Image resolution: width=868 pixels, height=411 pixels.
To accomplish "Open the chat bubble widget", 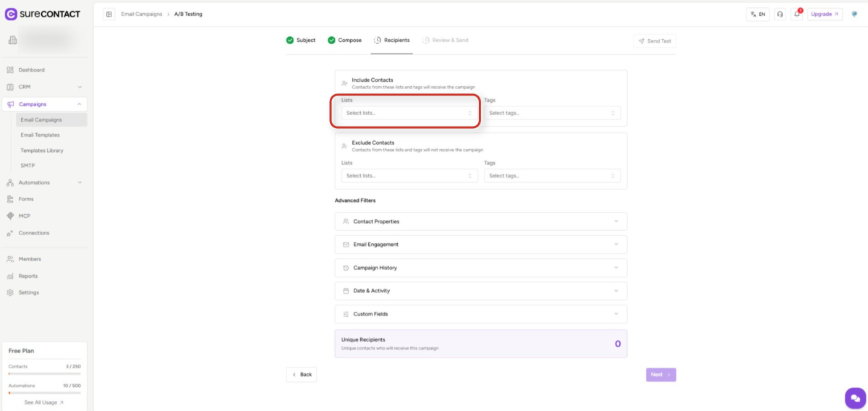I will tap(855, 397).
